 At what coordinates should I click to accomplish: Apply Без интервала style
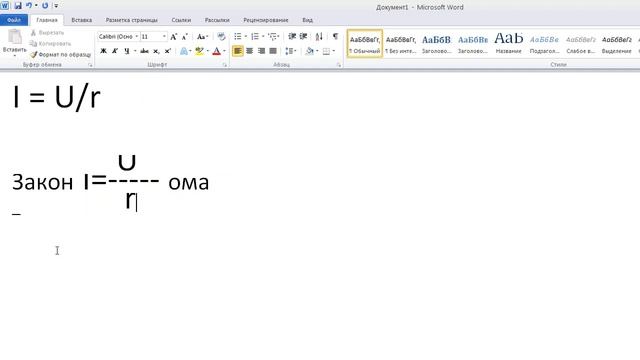[401, 43]
